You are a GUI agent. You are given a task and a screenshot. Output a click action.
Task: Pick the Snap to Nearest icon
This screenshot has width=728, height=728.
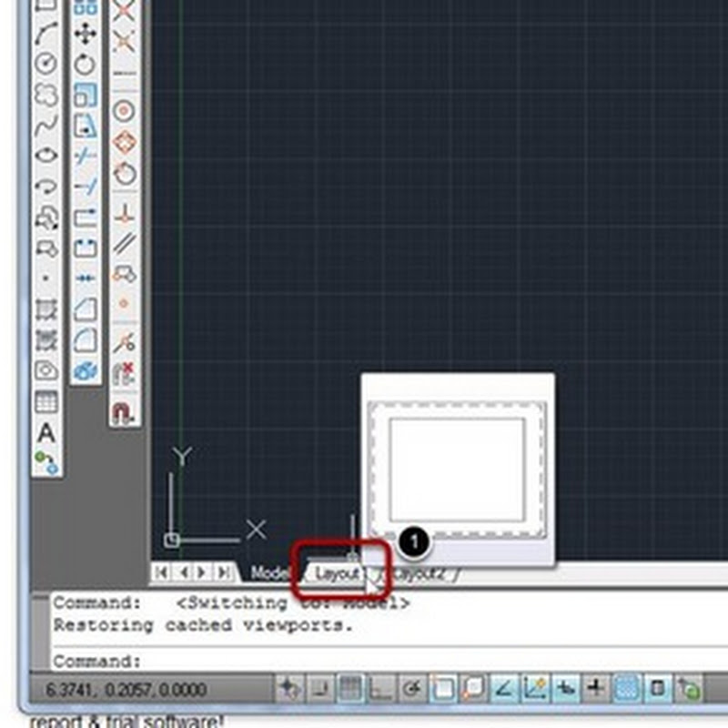[x=125, y=343]
